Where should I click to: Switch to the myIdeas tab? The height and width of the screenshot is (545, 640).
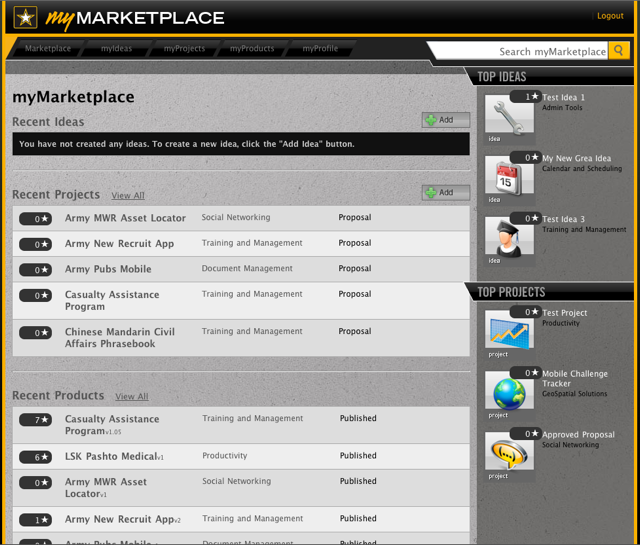(x=116, y=49)
